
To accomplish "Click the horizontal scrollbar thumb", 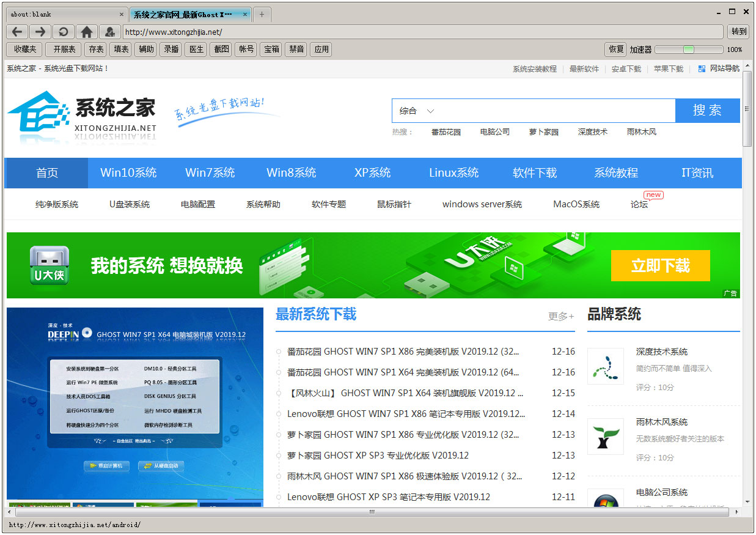I will [372, 512].
